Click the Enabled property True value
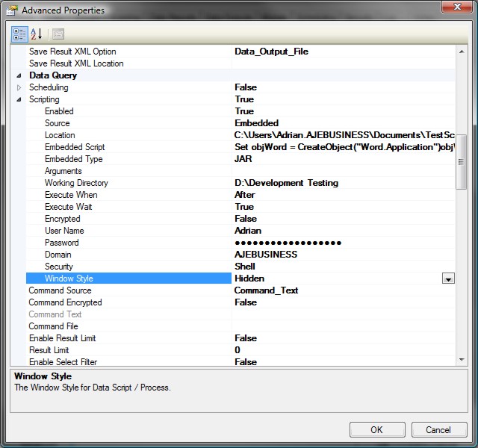The image size is (478, 448). [x=244, y=111]
